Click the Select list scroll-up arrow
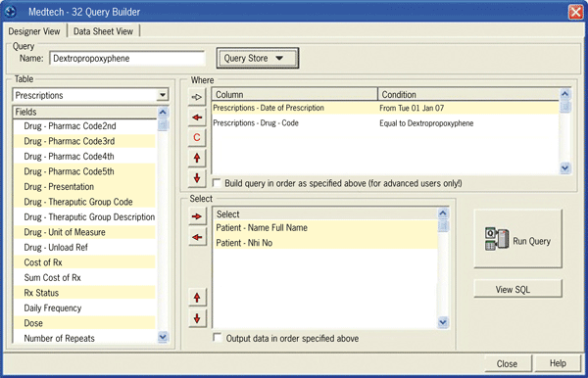588x378 pixels. click(x=443, y=213)
